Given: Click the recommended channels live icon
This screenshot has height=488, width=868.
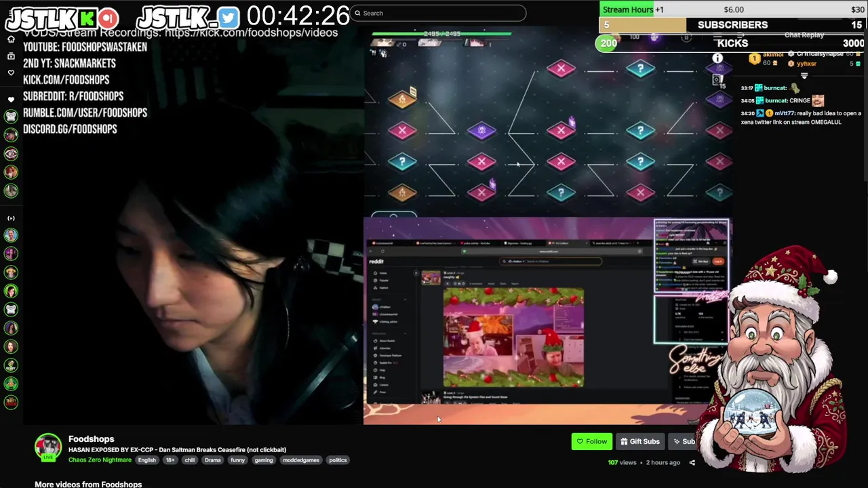Looking at the screenshot, I should pyautogui.click(x=11, y=218).
